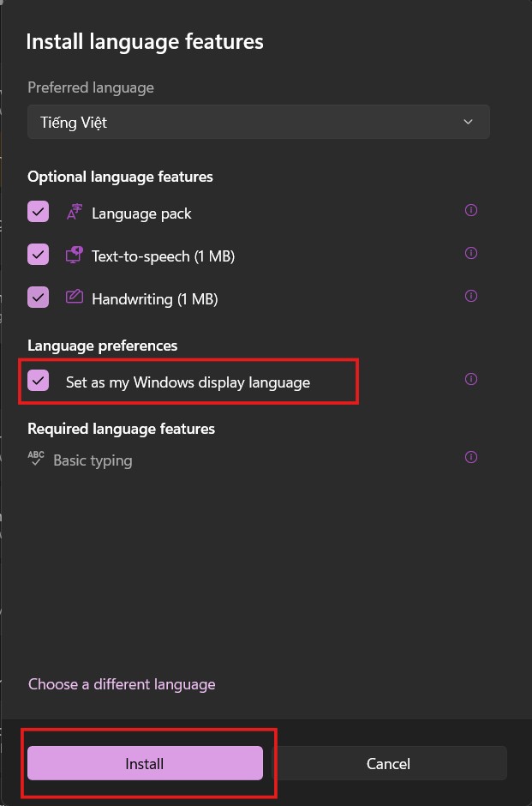
Task: Uncheck the Handwriting (1 MB) checkbox
Action: (38, 298)
